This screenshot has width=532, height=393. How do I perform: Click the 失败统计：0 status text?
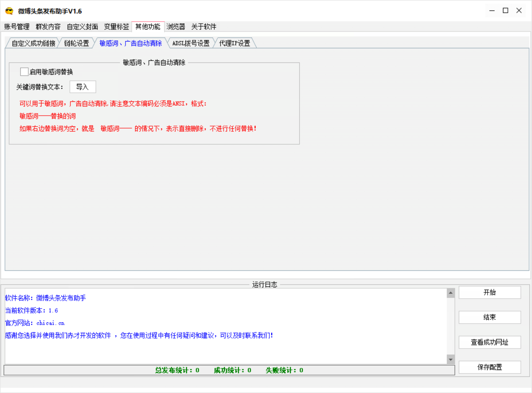tap(284, 370)
